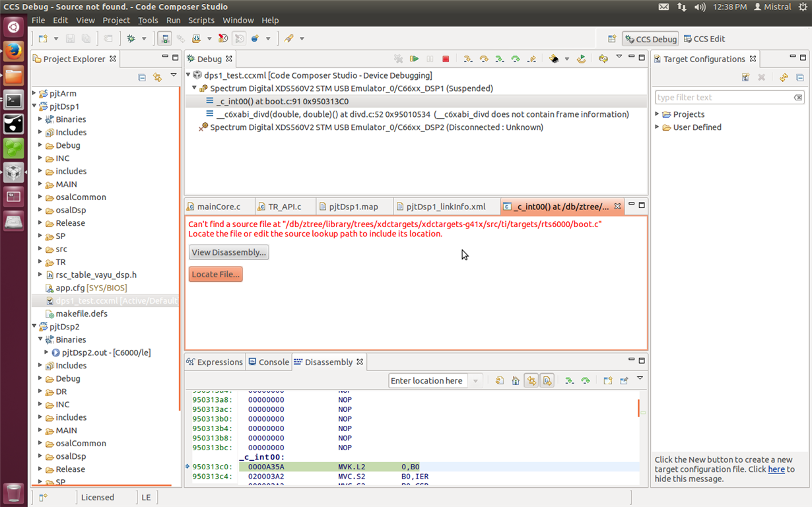Screen dimensions: 812x507
Task: Open Files manager from the launcher
Action: point(14,75)
